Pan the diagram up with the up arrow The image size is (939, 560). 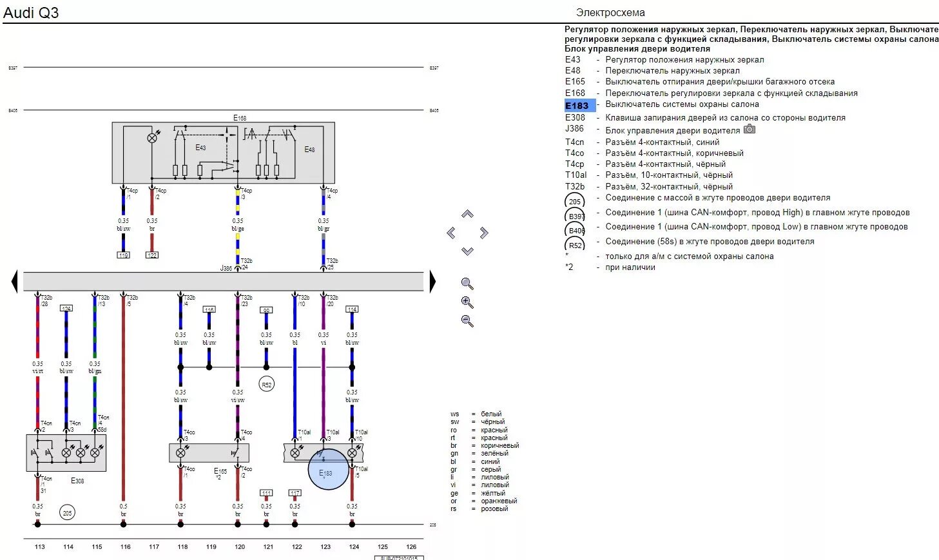(x=467, y=214)
